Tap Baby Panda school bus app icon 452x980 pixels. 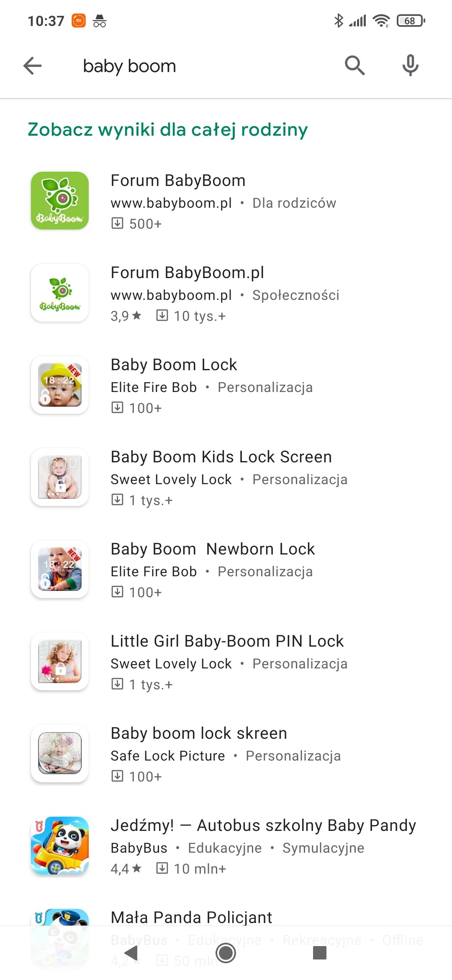coord(60,846)
